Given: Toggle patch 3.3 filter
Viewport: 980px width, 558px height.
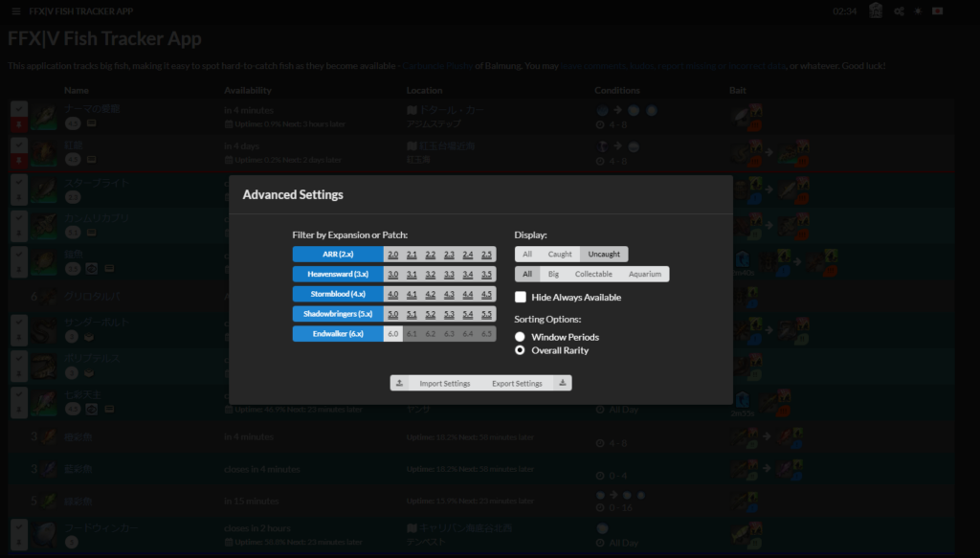Looking at the screenshot, I should 449,275.
